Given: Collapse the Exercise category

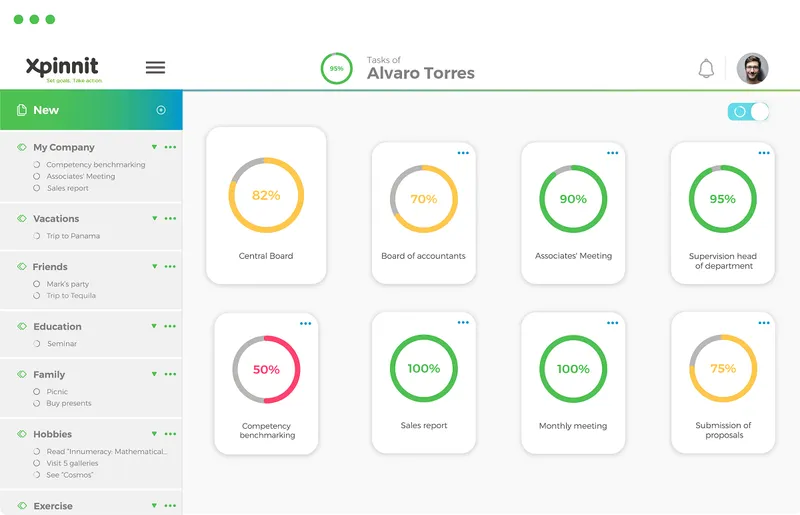Looking at the screenshot, I should pyautogui.click(x=154, y=506).
